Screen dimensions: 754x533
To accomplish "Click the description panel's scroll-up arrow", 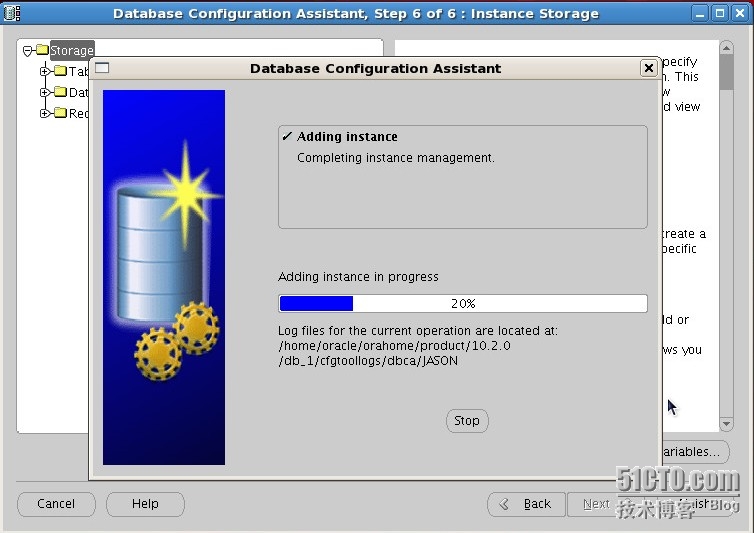I will click(x=726, y=48).
